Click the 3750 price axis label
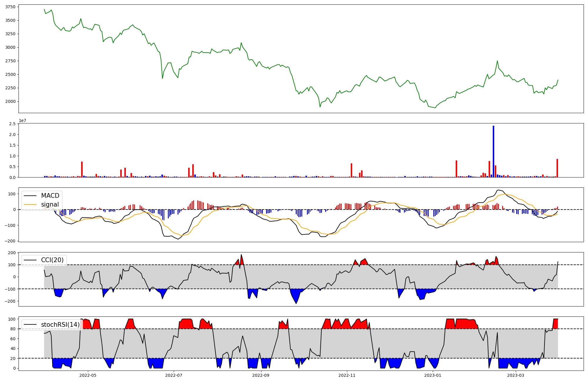 click(11, 7)
